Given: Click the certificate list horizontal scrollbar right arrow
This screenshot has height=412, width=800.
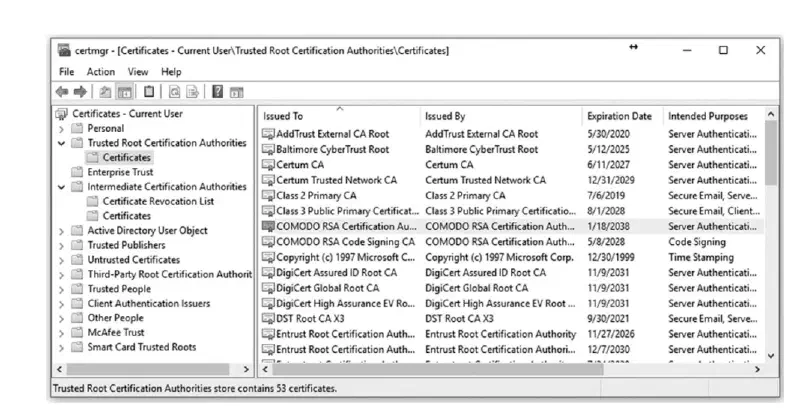Looking at the screenshot, I should [757, 369].
